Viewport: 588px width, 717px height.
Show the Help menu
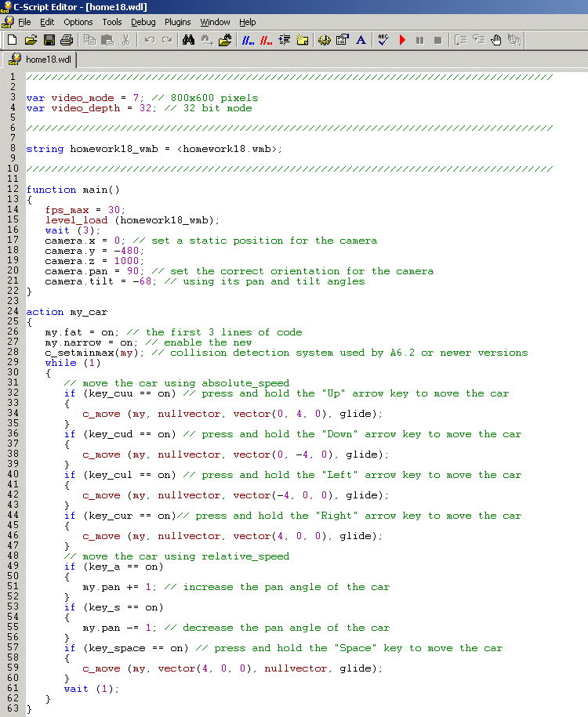[248, 22]
